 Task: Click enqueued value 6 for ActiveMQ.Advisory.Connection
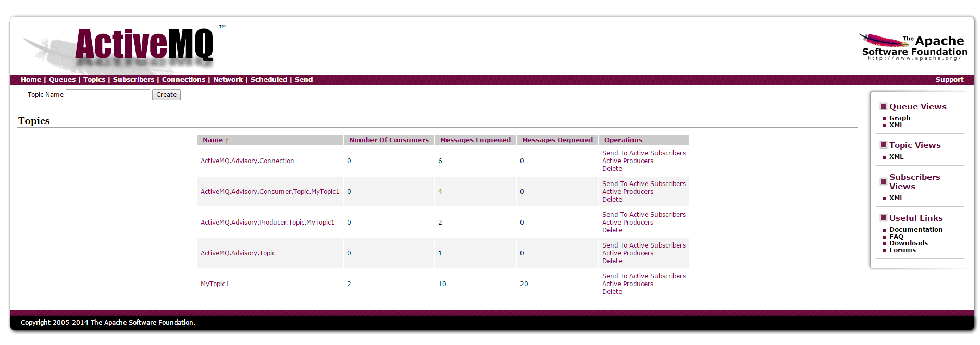[x=440, y=161]
